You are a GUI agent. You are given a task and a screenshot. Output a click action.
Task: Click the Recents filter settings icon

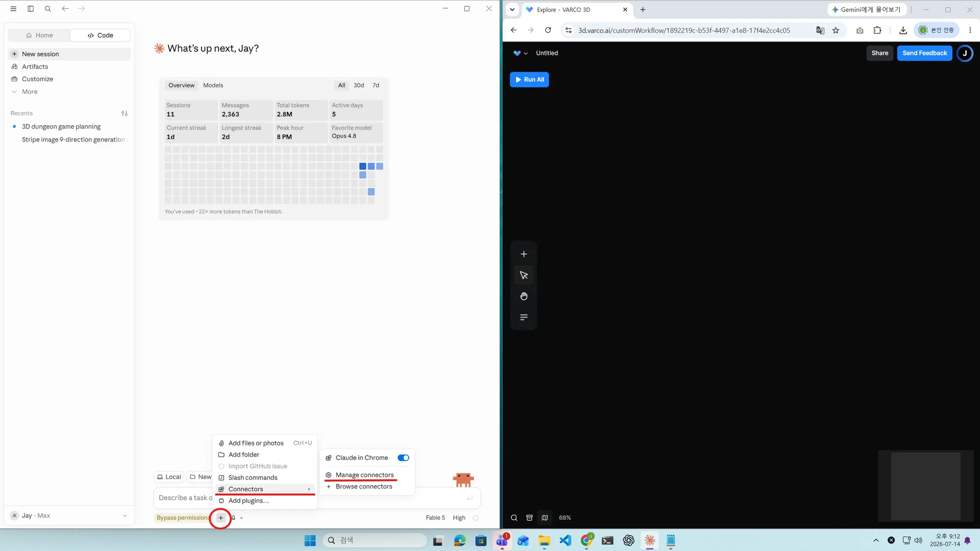(x=125, y=113)
